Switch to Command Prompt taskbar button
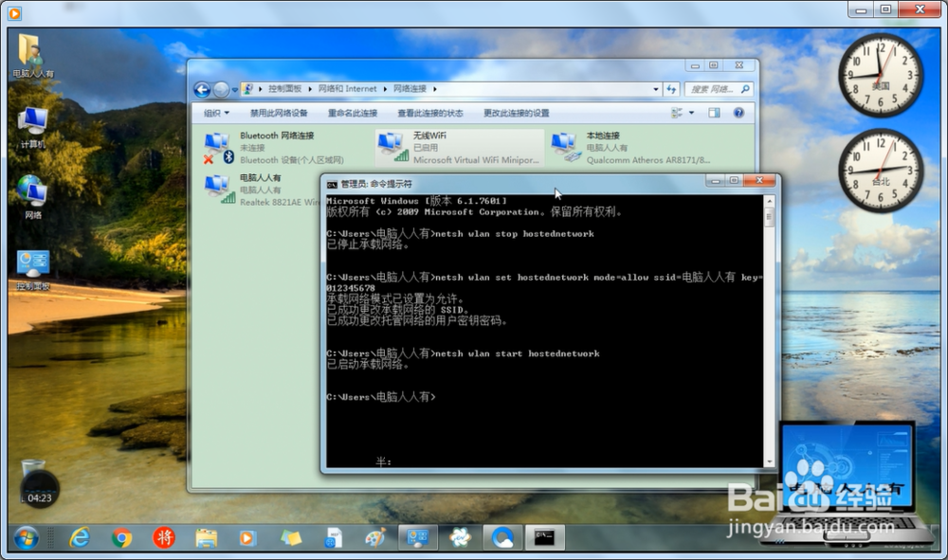This screenshot has width=948, height=560. 544,537
